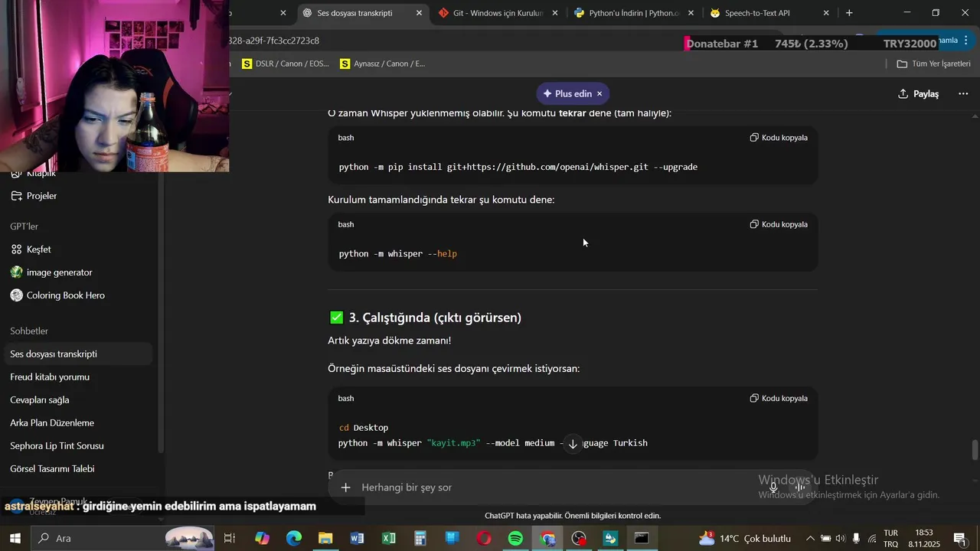
Task: Open the volume control in the tray
Action: pos(841,539)
